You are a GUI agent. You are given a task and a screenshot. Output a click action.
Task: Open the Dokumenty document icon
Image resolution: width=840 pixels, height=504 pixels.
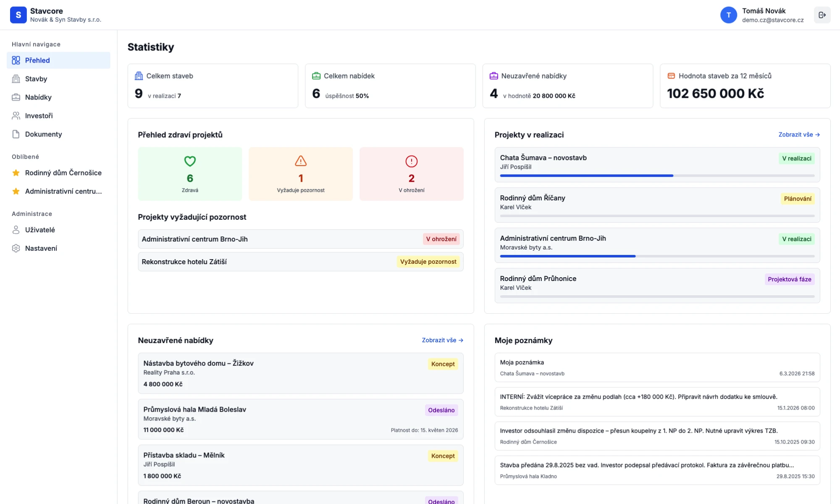16,134
